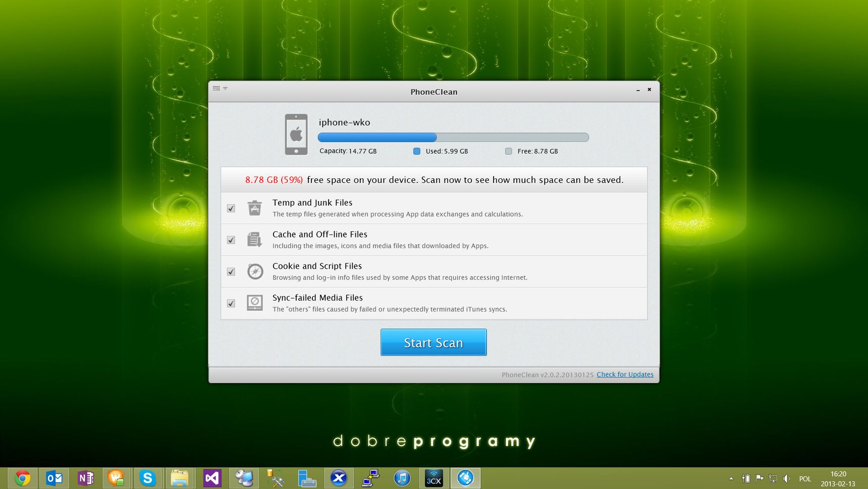The image size is (868, 489).
Task: Open the orange W application from the taskbar
Action: pyautogui.click(x=116, y=478)
